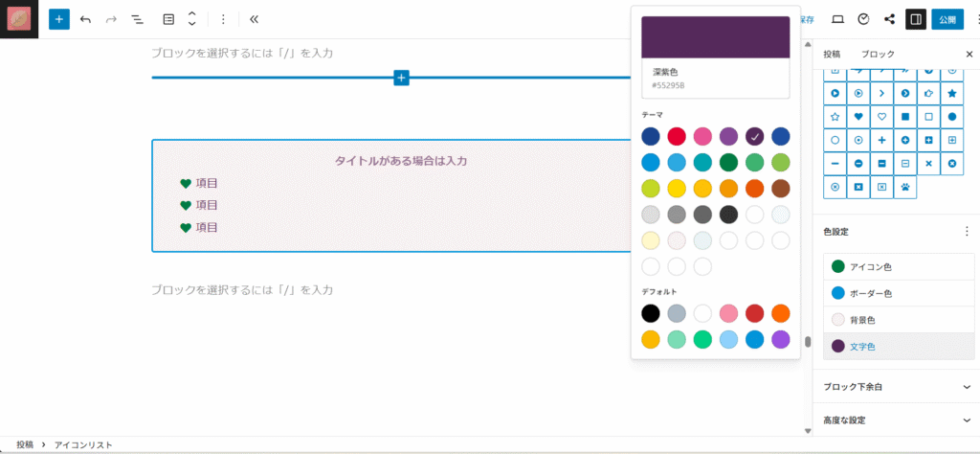Open the ボーダー色 color setting
The image size is (980, 454).
point(899,293)
